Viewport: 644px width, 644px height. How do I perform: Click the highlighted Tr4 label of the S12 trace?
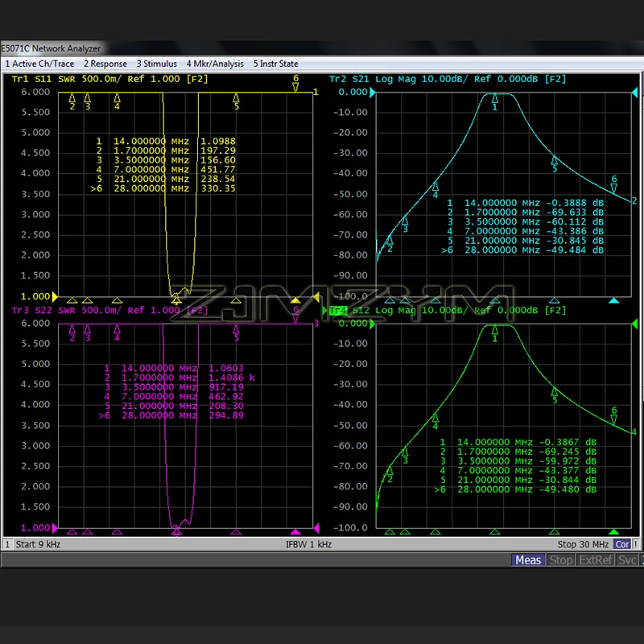tap(338, 311)
